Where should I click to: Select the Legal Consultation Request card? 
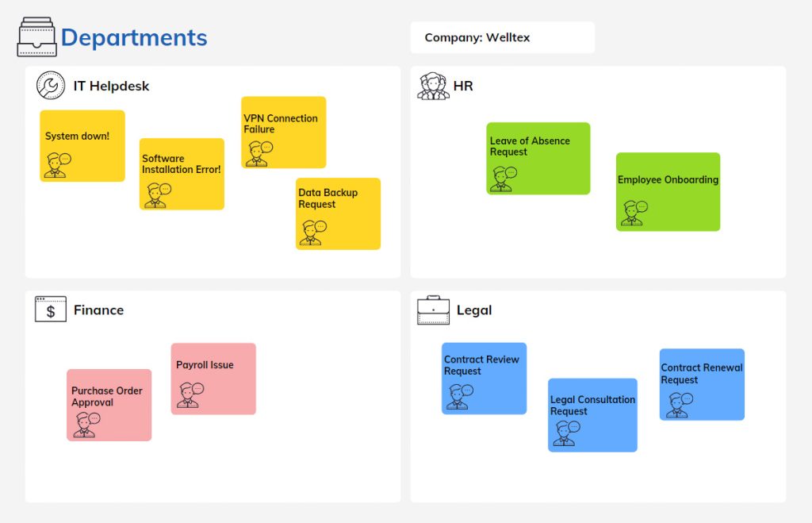point(593,415)
